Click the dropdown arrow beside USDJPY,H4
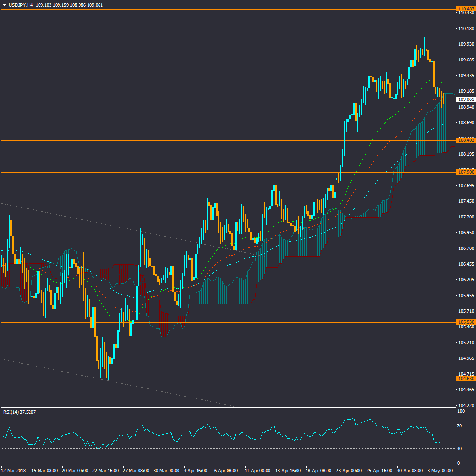The width and height of the screenshot is (476, 476). (x=4, y=5)
